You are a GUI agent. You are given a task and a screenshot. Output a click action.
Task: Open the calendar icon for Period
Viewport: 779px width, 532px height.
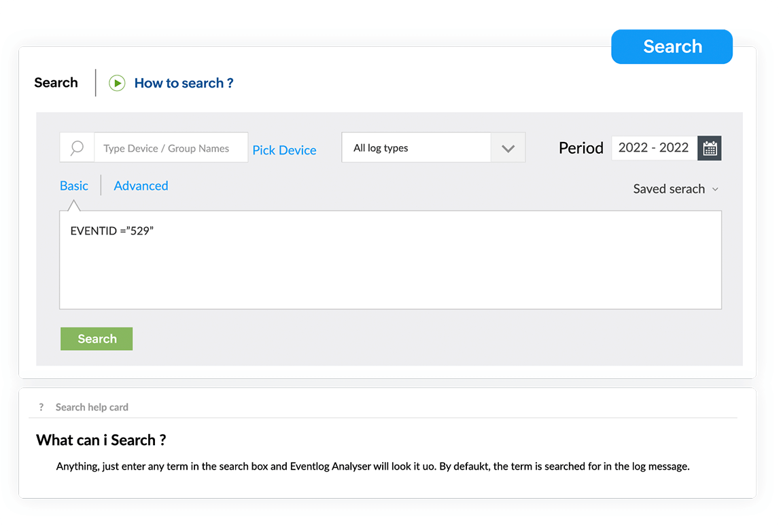[710, 148]
